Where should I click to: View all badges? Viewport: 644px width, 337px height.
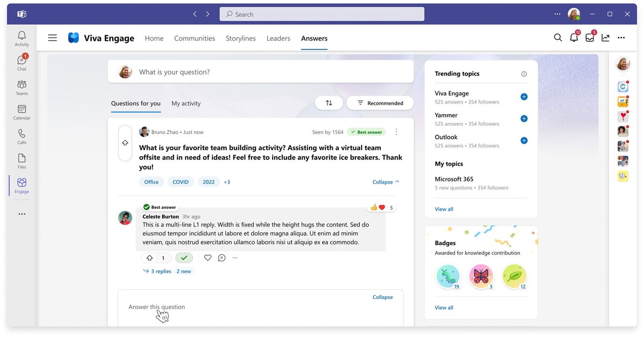click(444, 308)
